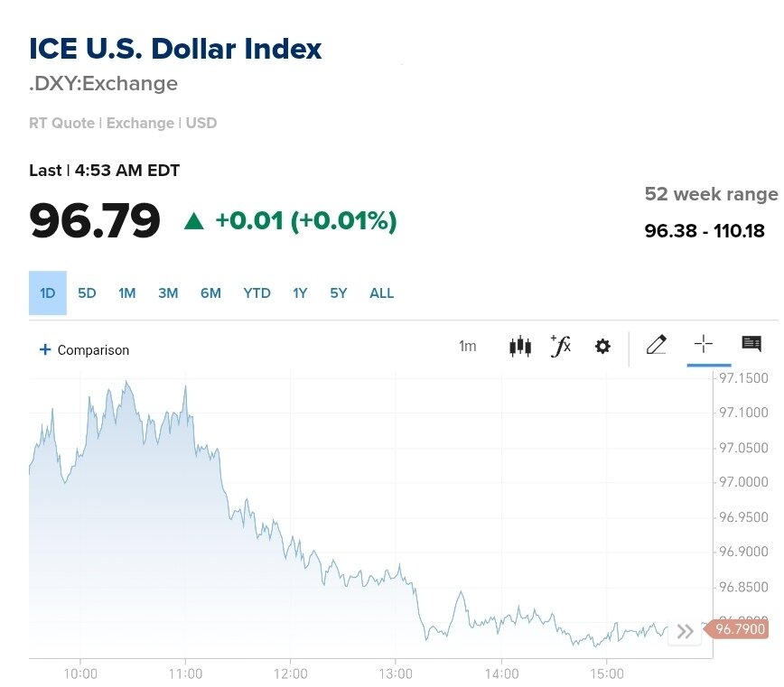Open the fx indicators studies menu
The image size is (784, 687).
[x=561, y=346]
